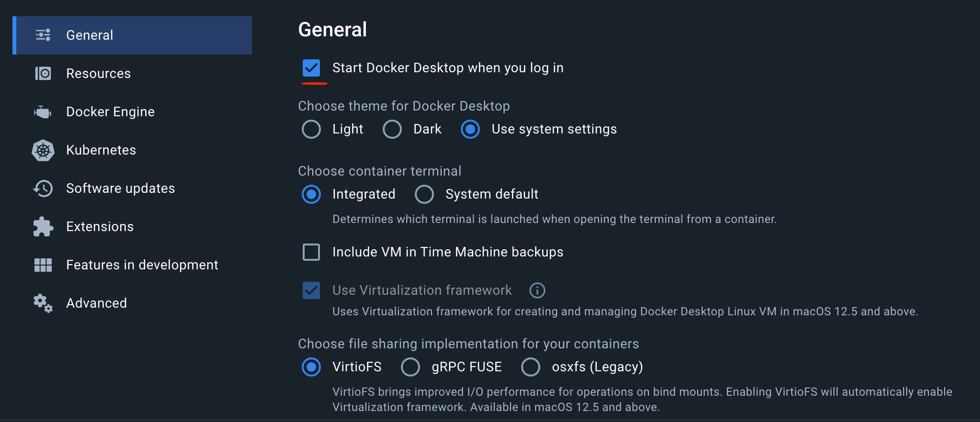Select the Dark theme radio button

tap(392, 129)
